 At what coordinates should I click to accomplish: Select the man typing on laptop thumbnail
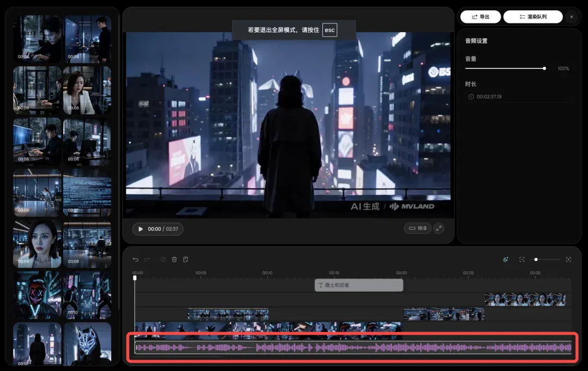click(x=37, y=39)
